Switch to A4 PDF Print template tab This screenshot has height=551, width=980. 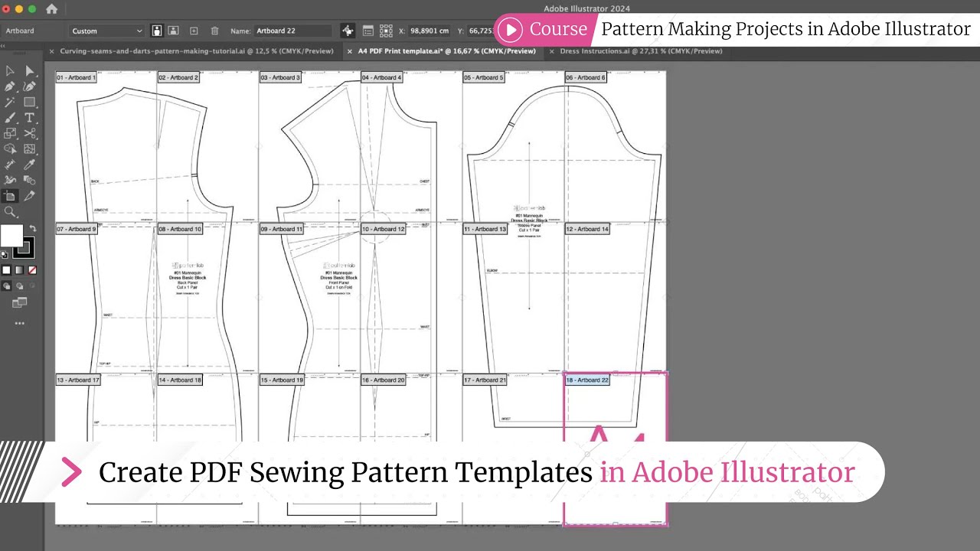tap(446, 51)
